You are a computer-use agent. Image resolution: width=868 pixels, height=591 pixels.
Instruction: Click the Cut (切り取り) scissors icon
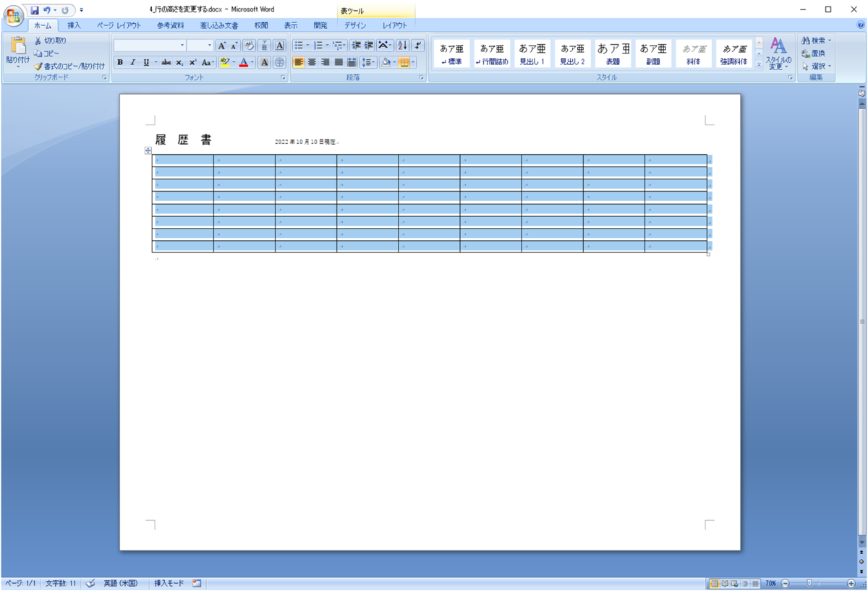[38, 41]
